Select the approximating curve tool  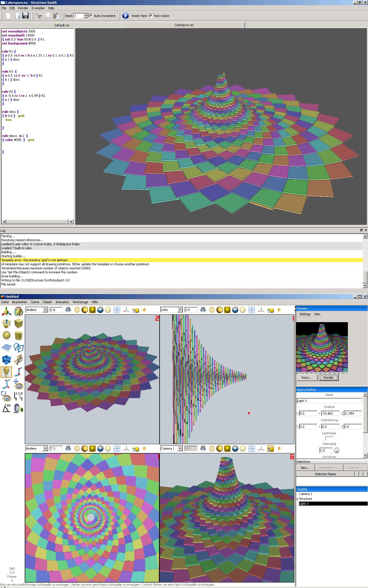click(7, 384)
